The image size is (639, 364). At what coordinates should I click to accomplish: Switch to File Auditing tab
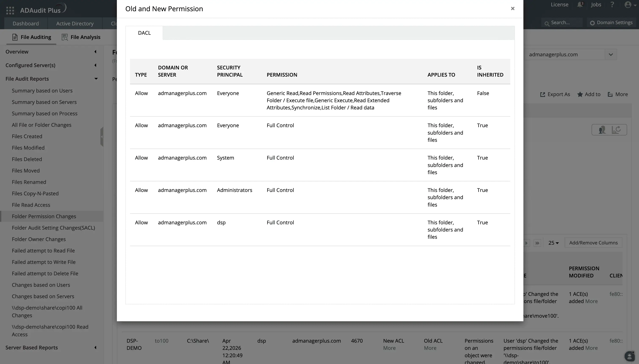pos(32,37)
